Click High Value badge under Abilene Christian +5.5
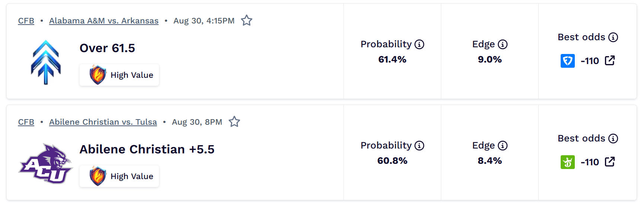 click(119, 176)
